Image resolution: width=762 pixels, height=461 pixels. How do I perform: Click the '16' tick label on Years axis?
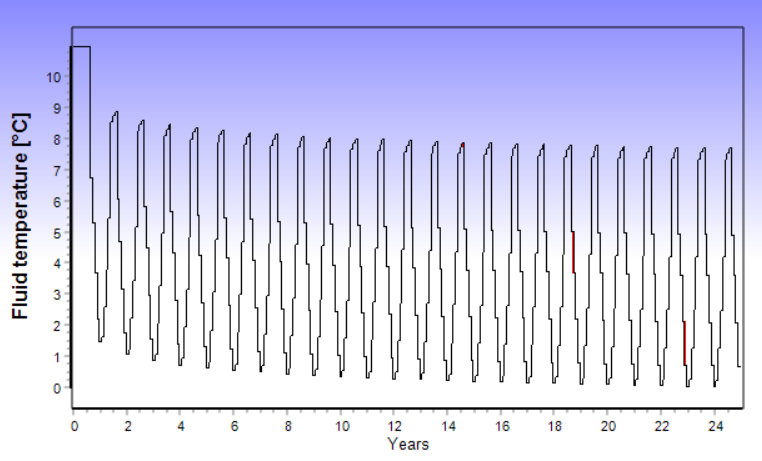pos(502,426)
